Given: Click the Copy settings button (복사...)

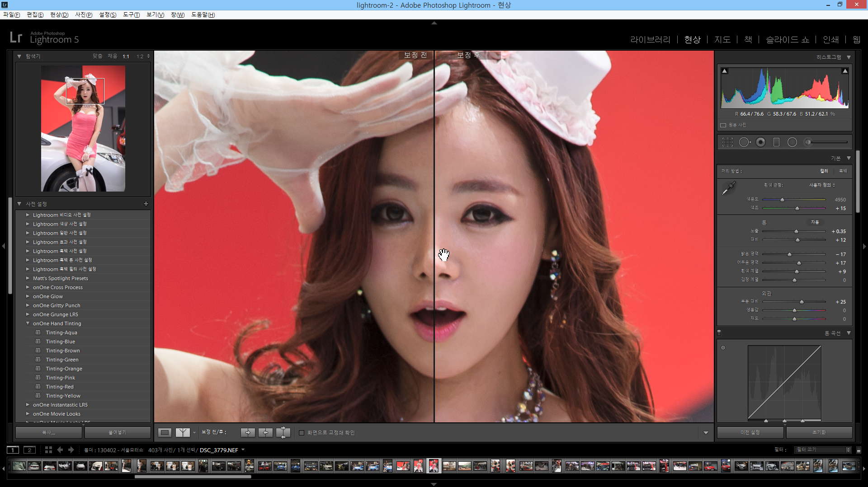Looking at the screenshot, I should click(49, 432).
